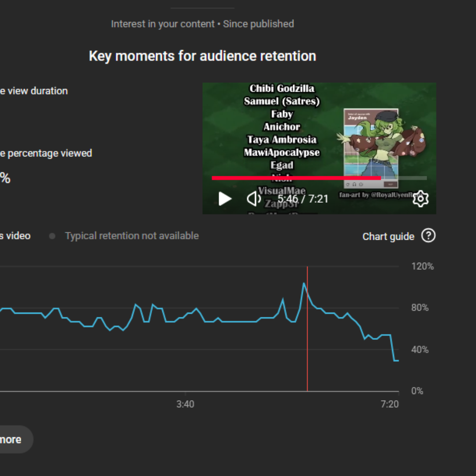Play the video preview
Viewport: 476px width, 476px height.
point(225,199)
